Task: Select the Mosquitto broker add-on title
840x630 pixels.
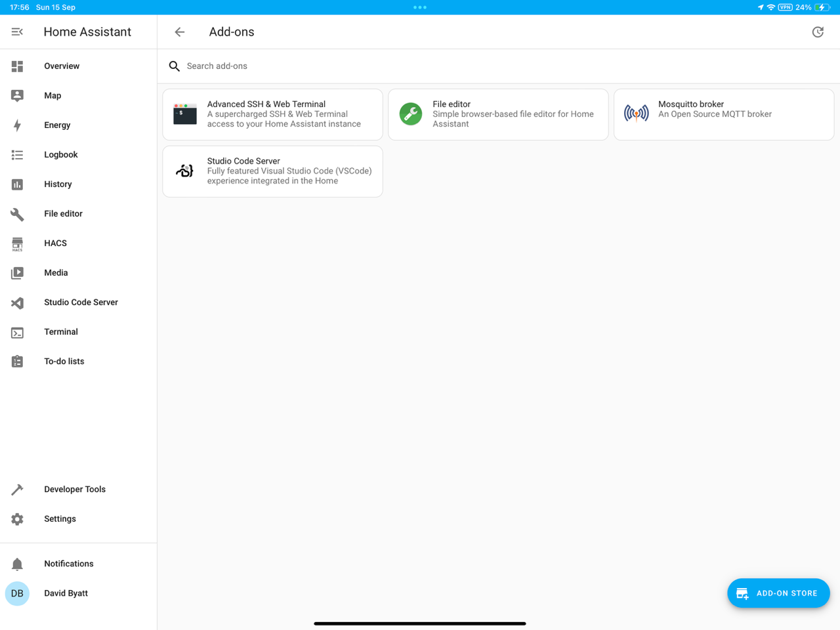Action: click(691, 104)
